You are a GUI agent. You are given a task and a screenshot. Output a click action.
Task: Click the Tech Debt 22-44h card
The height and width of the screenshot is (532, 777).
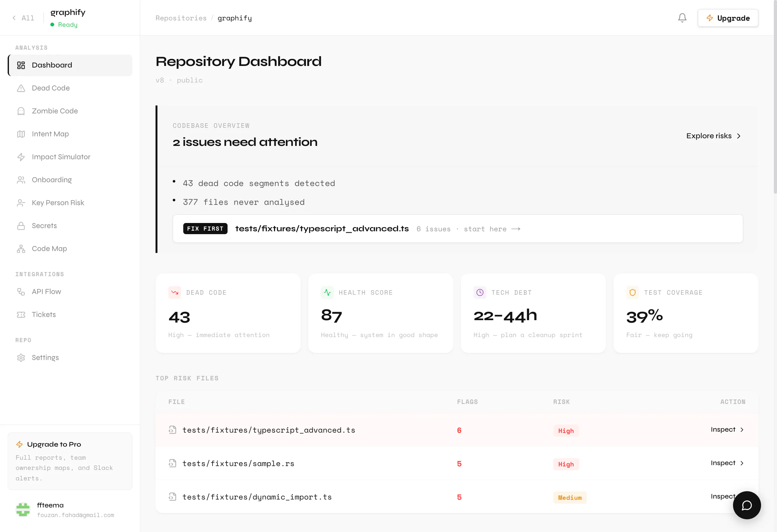[533, 313]
